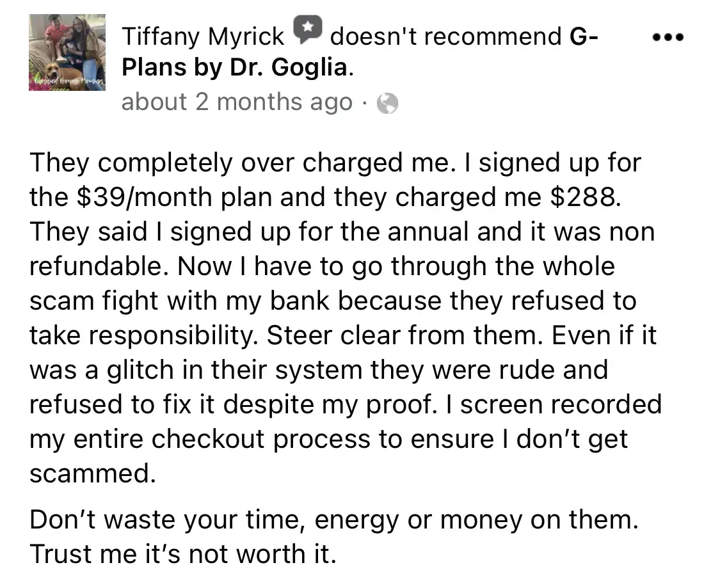The image size is (720, 588).
Task: Open Tiffany Myrick's profile picture
Action: (x=67, y=52)
